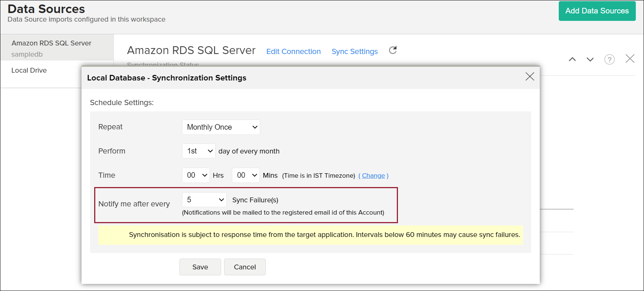Screen dimensions: 644x291
Task: Close the Synchronization Settings dialog
Action: pos(529,76)
